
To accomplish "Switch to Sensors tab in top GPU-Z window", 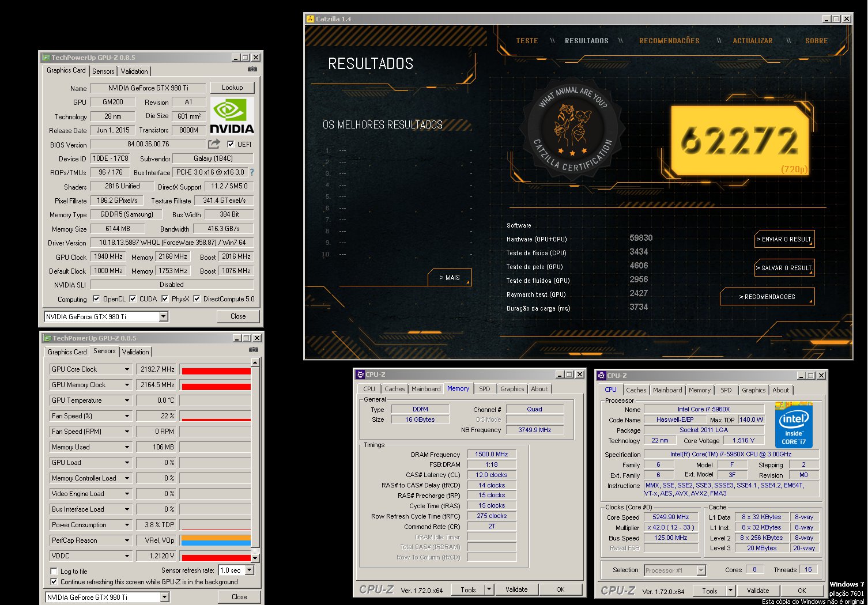I will click(103, 71).
